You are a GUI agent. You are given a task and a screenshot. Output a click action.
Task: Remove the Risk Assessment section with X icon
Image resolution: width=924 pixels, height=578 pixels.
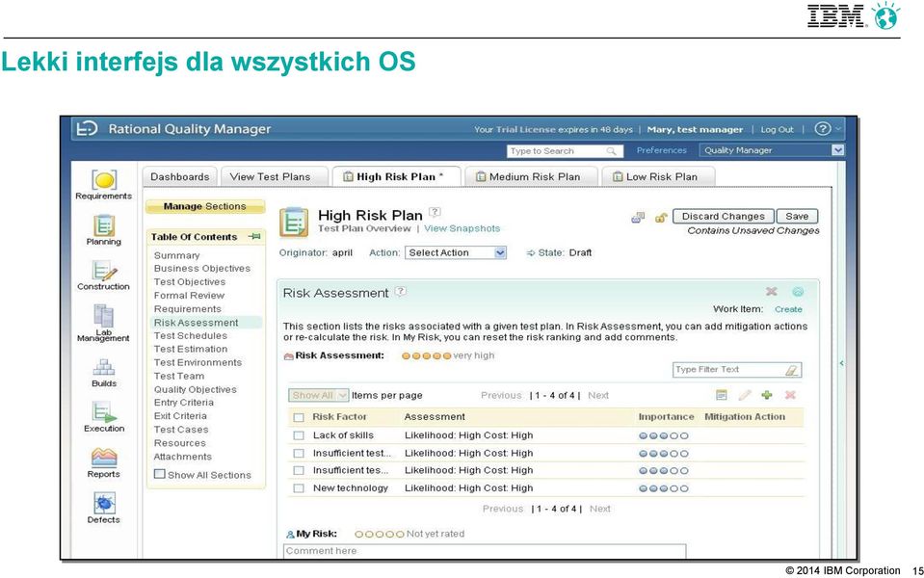pos(772,291)
